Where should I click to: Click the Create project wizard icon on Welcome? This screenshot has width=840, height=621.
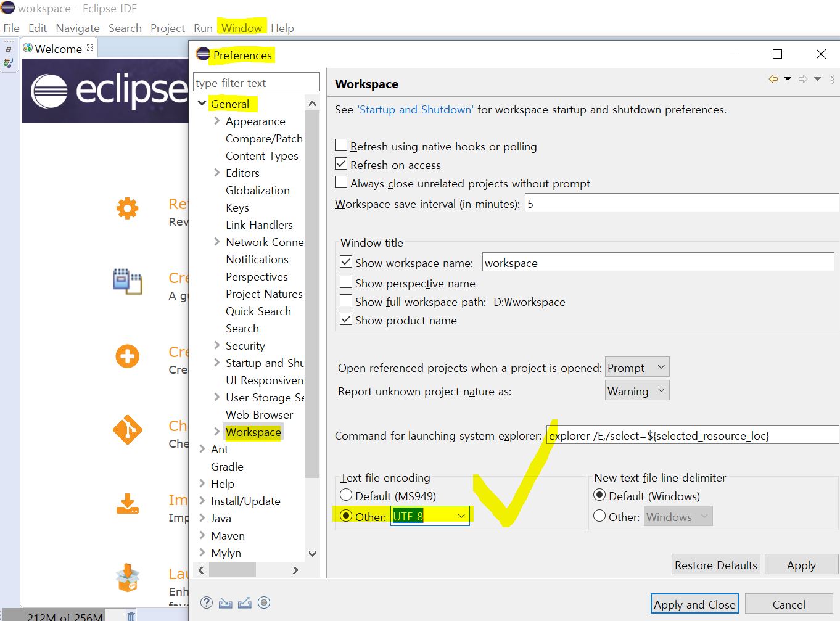click(x=128, y=281)
